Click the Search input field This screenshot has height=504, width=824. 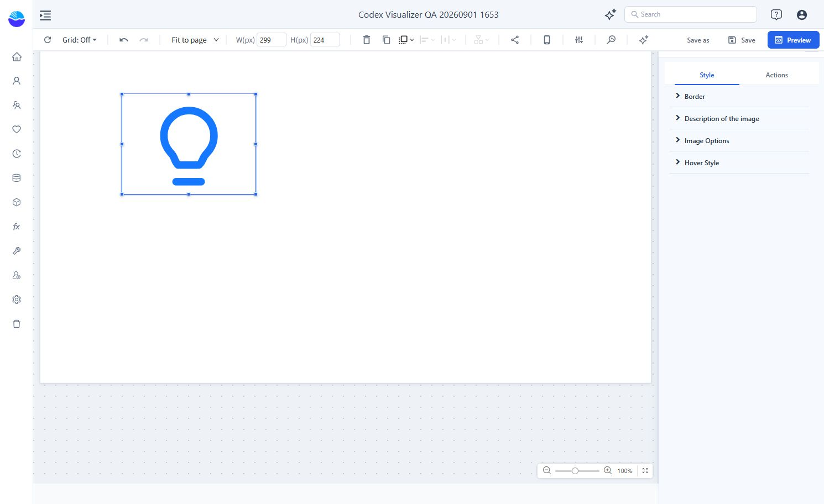691,14
